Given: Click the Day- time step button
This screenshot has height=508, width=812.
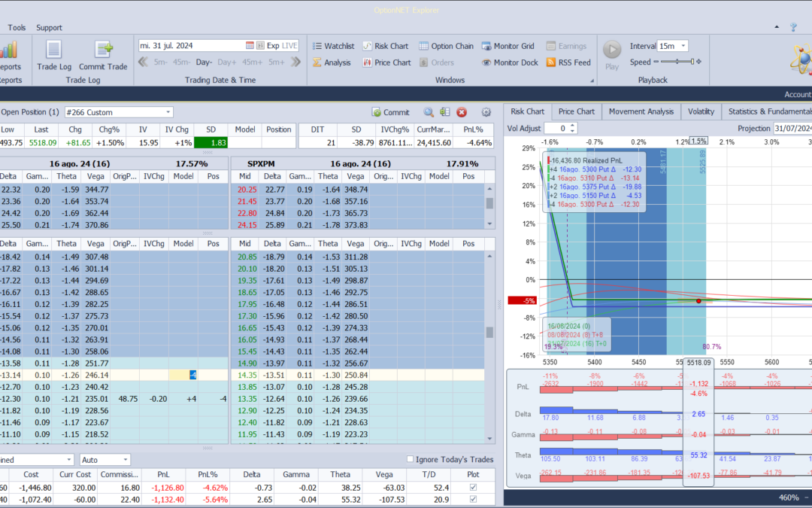Looking at the screenshot, I should (204, 62).
